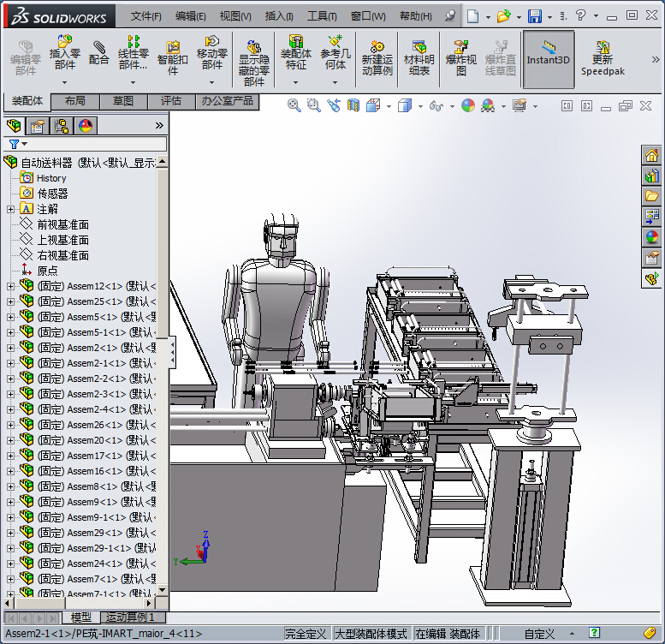Click Zoom to Area icon
Screen dimensions: 665x644
click(x=314, y=104)
